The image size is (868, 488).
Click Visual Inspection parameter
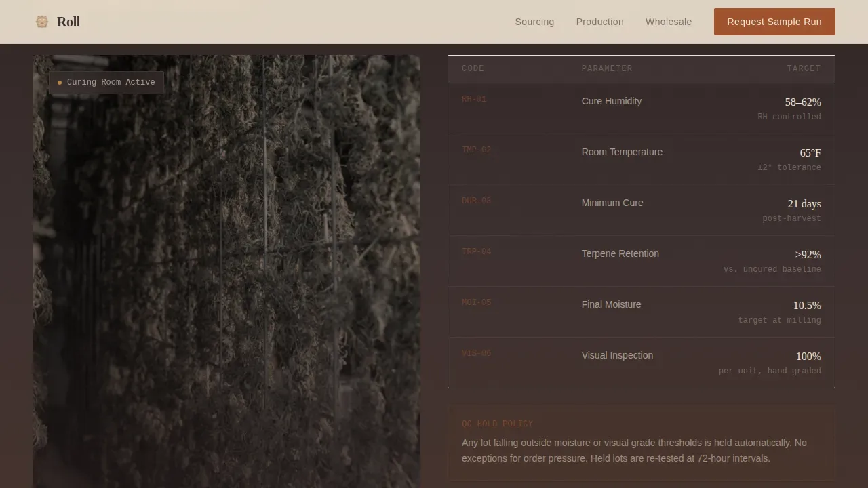(617, 355)
